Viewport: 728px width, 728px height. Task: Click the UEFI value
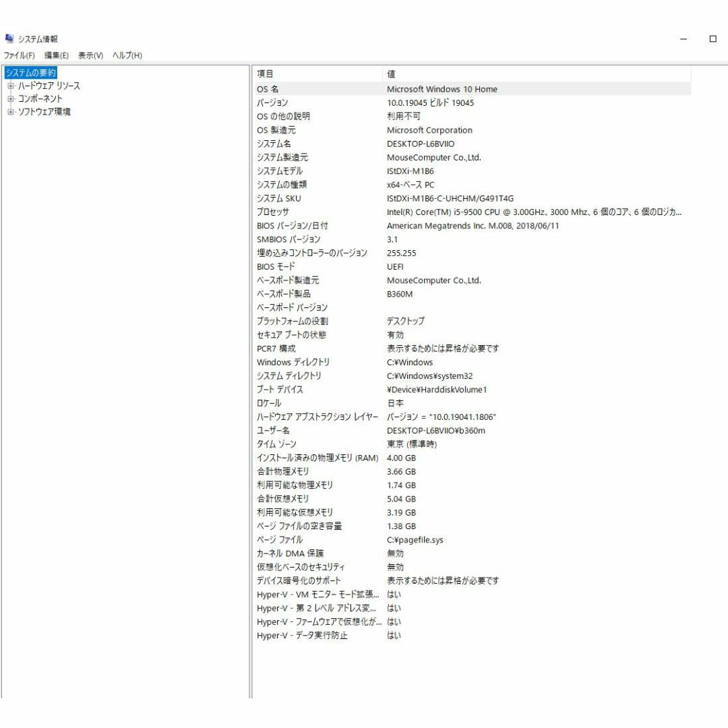(395, 266)
